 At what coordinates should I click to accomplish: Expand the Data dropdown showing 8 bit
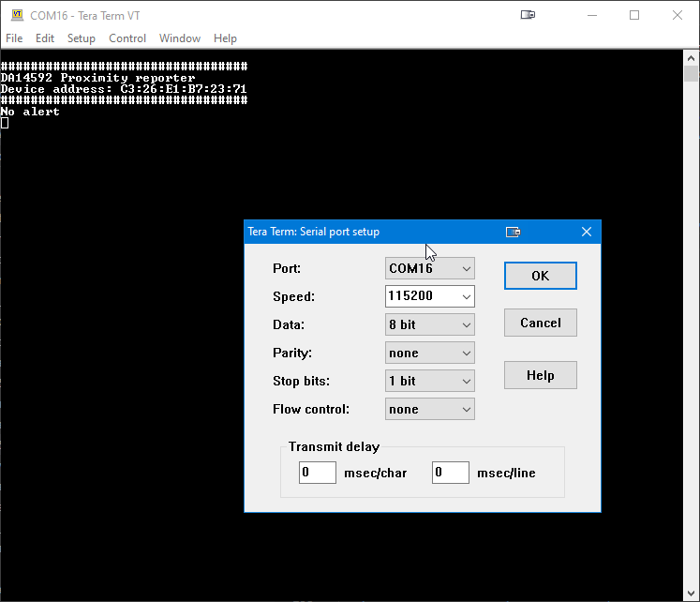[x=430, y=324]
